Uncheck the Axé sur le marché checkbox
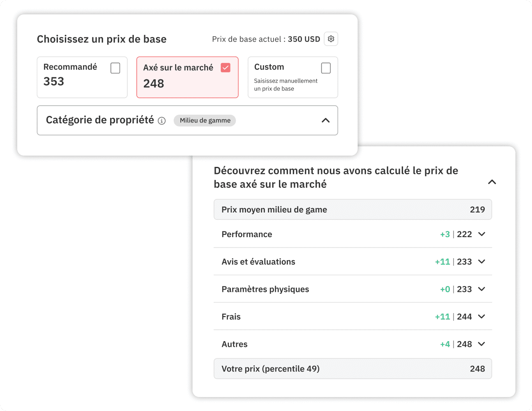Image resolution: width=532 pixels, height=411 pixels. (226, 67)
